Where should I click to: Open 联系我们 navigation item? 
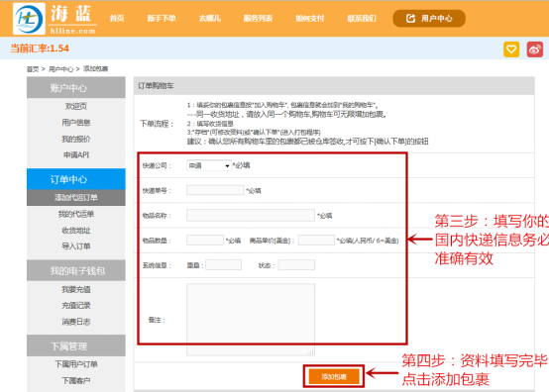click(362, 19)
